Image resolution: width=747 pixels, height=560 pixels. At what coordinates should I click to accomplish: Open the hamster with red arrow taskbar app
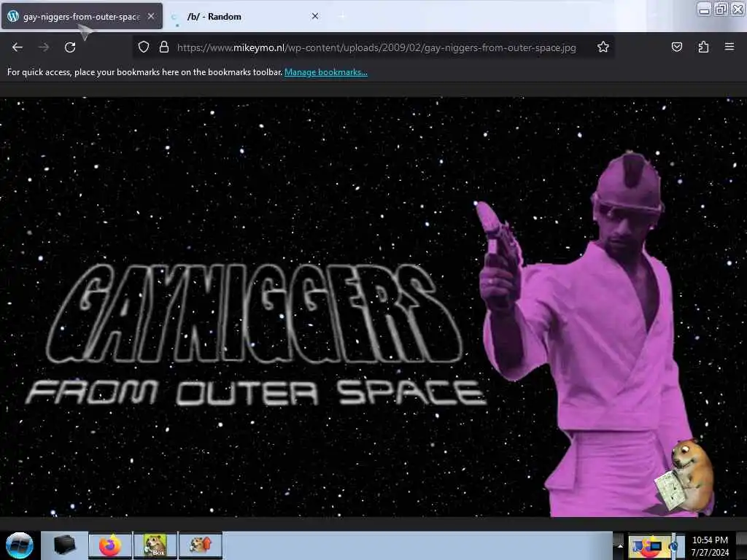200,545
